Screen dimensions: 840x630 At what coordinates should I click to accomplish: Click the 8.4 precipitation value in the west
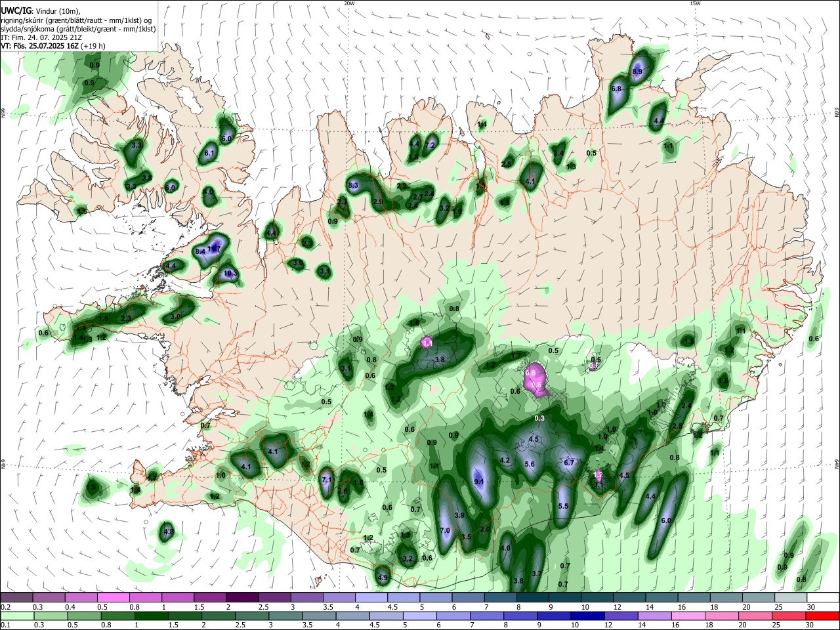pyautogui.click(x=201, y=251)
